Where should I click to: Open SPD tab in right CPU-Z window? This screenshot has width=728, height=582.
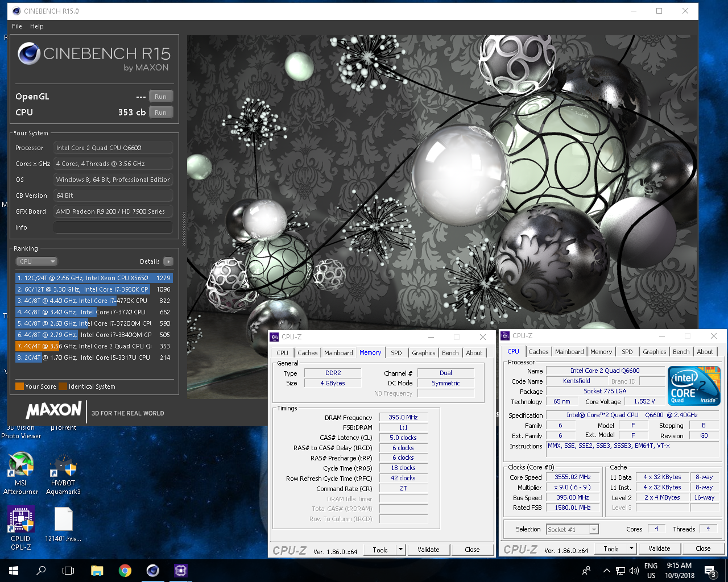click(627, 352)
